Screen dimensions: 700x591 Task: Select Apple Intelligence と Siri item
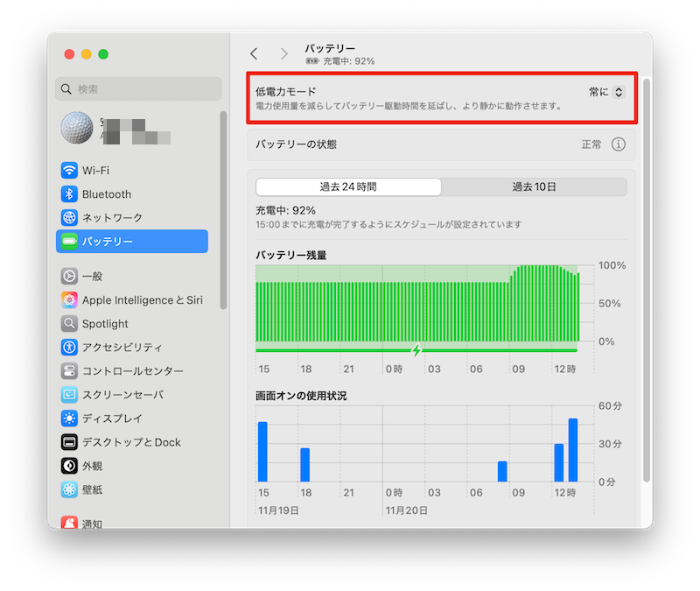pyautogui.click(x=142, y=300)
